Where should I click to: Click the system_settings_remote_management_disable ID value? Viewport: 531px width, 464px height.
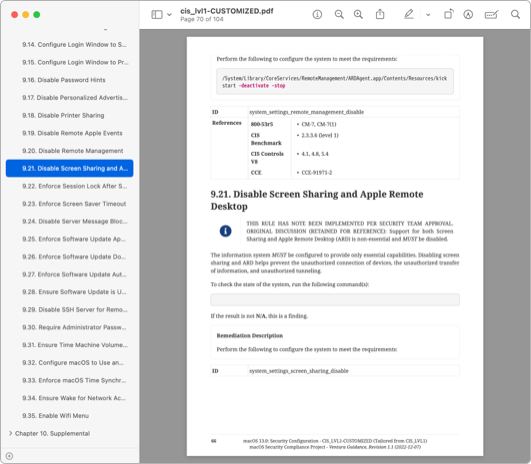click(x=306, y=112)
